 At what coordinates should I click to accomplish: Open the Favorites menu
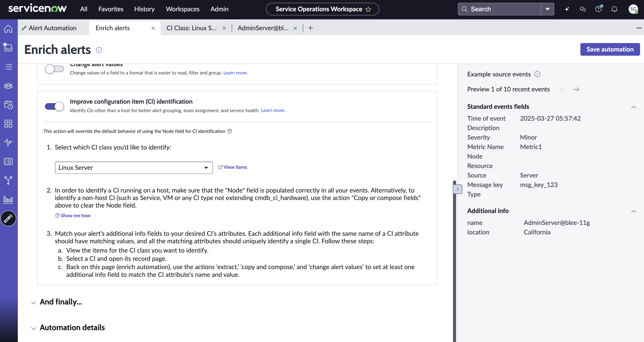(111, 9)
